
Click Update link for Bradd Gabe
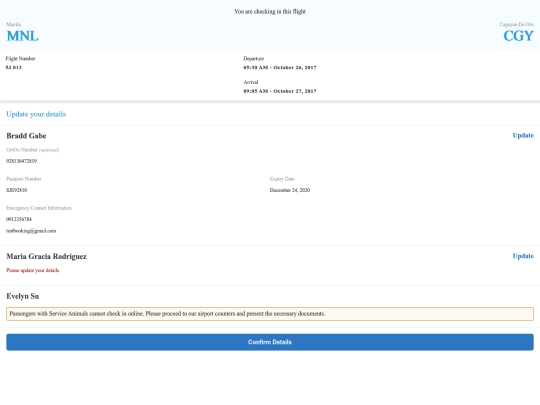click(x=523, y=135)
